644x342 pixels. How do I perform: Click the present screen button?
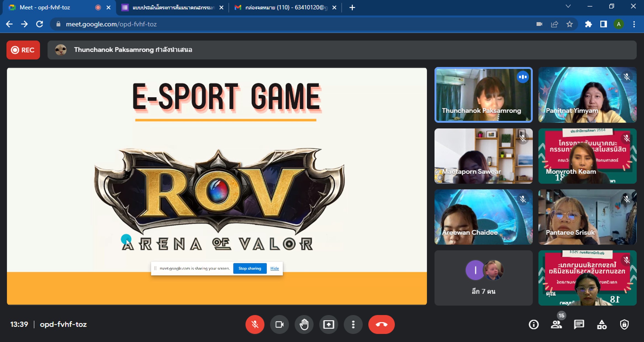(328, 324)
